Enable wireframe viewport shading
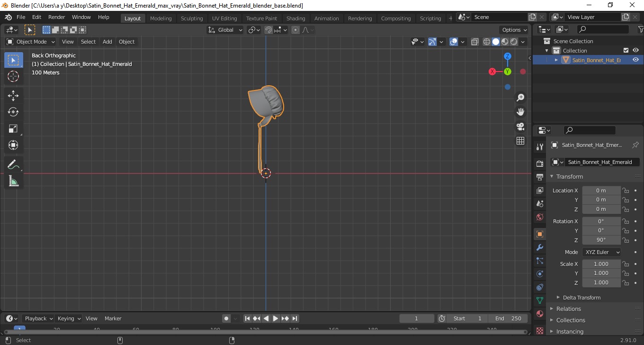644x345 pixels. click(x=487, y=42)
